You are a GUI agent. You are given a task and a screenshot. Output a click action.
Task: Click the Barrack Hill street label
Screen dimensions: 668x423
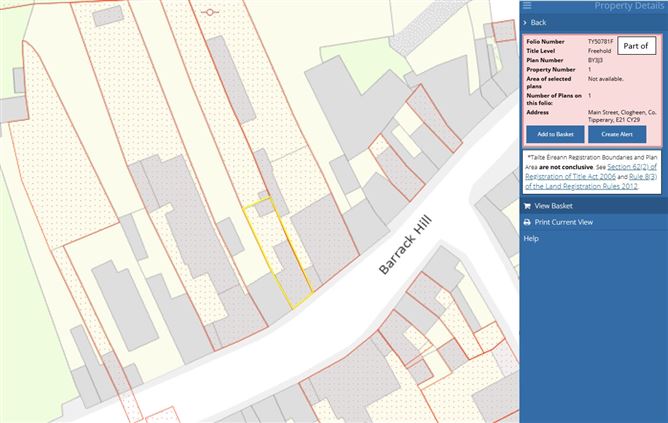[405, 245]
